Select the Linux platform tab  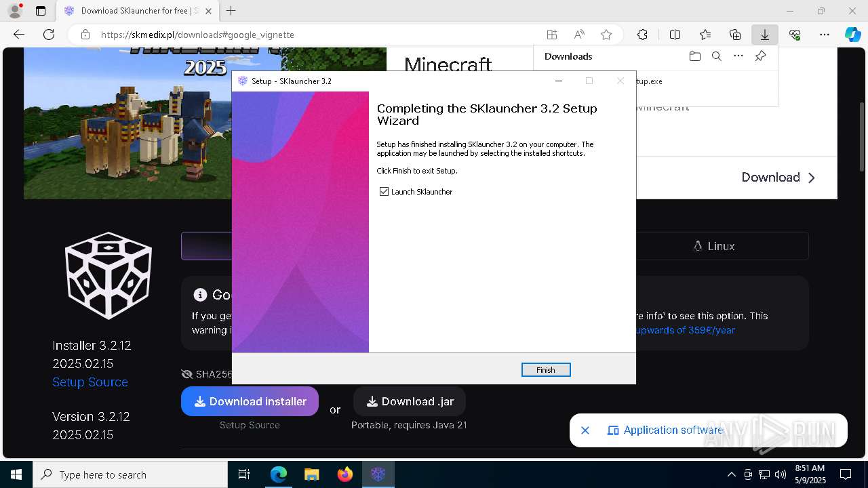[x=714, y=246]
